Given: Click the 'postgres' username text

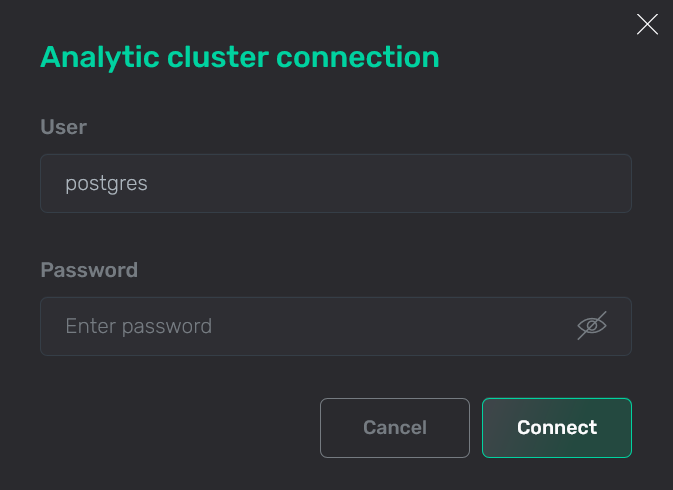Looking at the screenshot, I should (107, 184).
